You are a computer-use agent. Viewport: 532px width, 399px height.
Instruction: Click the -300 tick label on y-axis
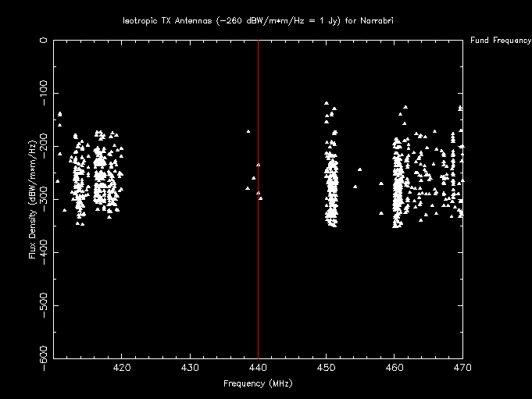tap(44, 199)
